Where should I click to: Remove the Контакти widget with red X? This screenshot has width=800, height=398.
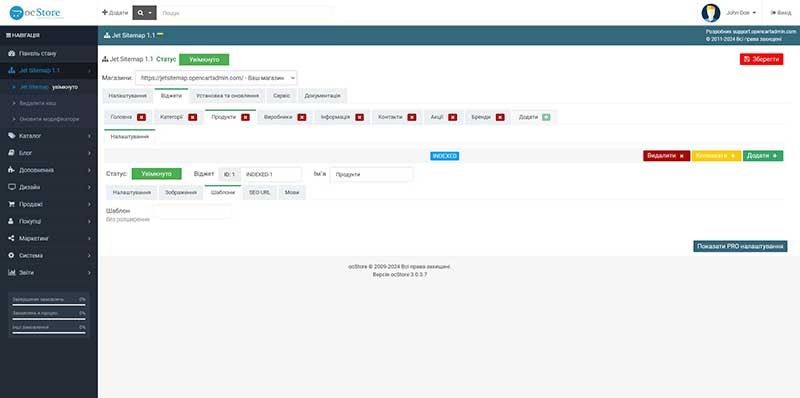(412, 117)
